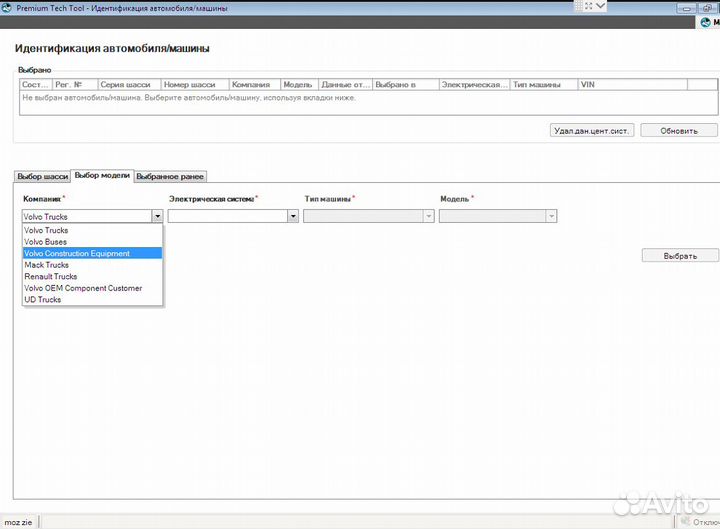Click the Выбрать button
This screenshot has height=529, width=720.
click(x=680, y=256)
